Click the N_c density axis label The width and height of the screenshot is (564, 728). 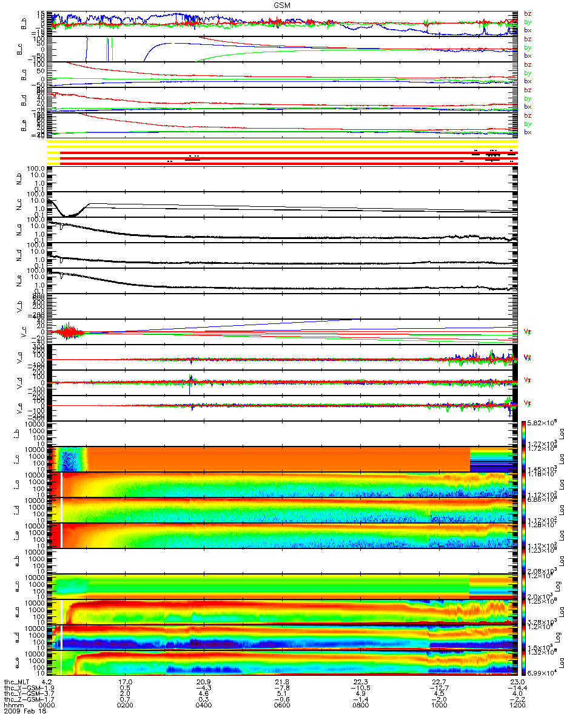click(19, 205)
